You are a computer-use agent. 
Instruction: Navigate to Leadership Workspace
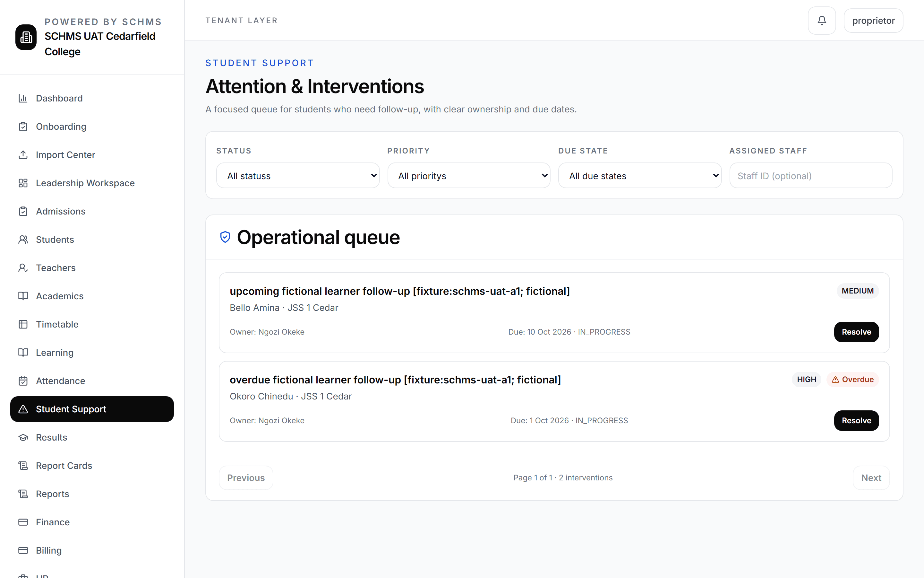coord(92,183)
